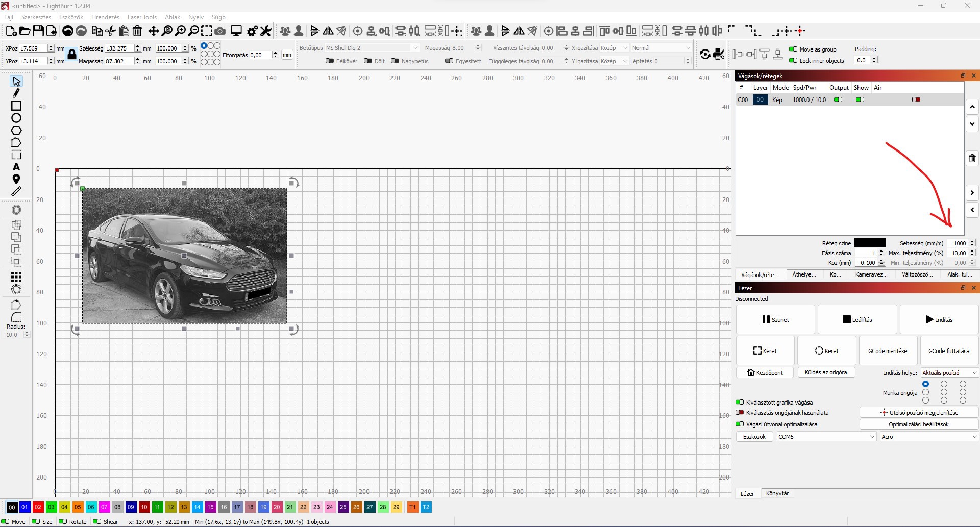Select the car image on the canvas
Viewport: 980px width, 527px height.
pyautogui.click(x=185, y=256)
